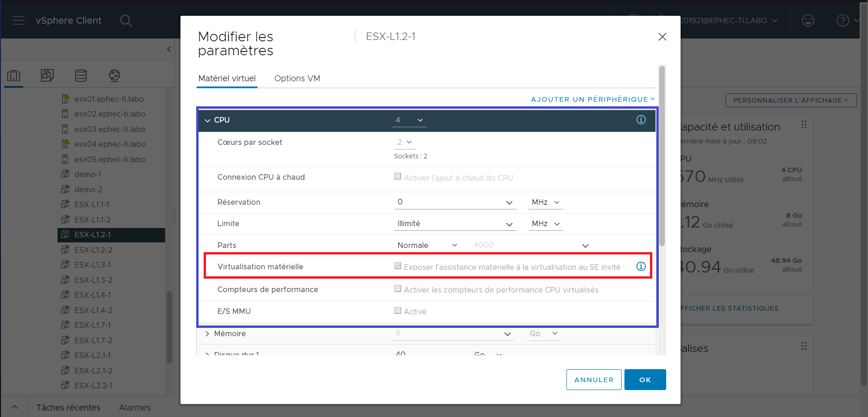Click the OK button
Screen dimensions: 868x417
tap(645, 379)
